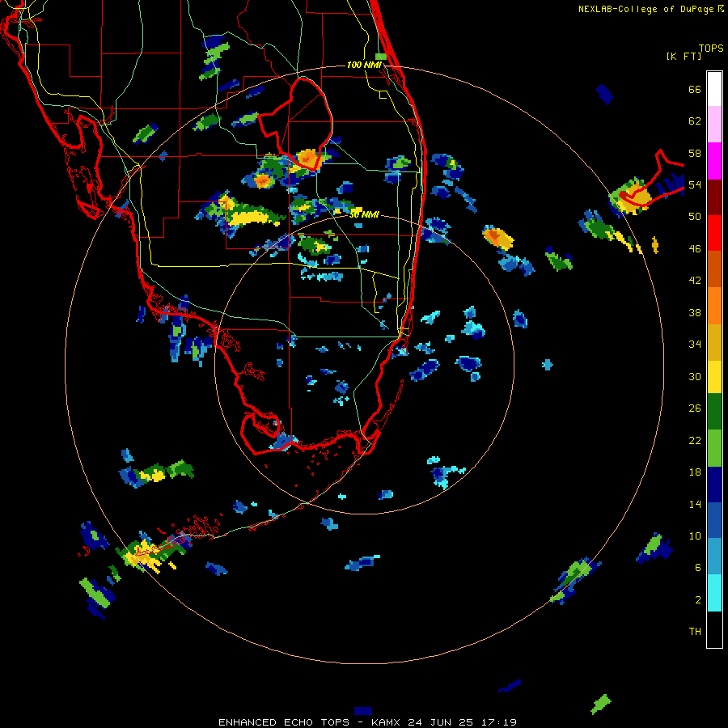This screenshot has height=728, width=728.
Task: Click the legend value "38"
Action: pyautogui.click(x=695, y=312)
